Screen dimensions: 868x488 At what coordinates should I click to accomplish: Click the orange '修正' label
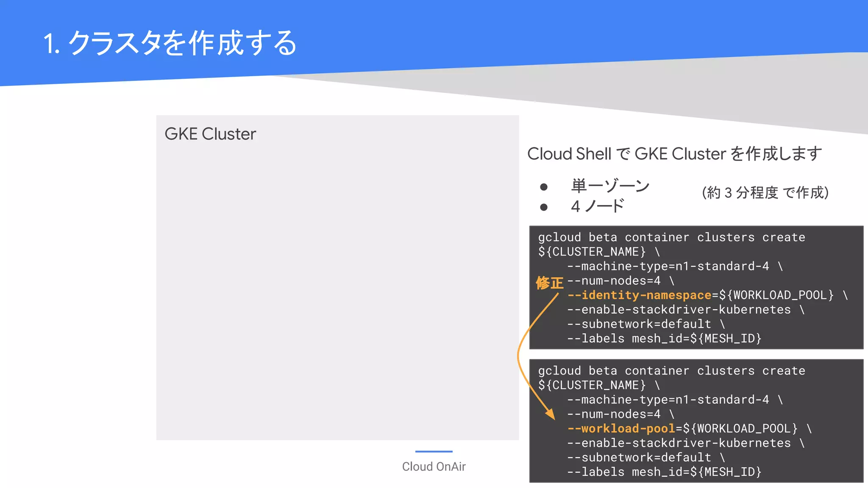[549, 283]
